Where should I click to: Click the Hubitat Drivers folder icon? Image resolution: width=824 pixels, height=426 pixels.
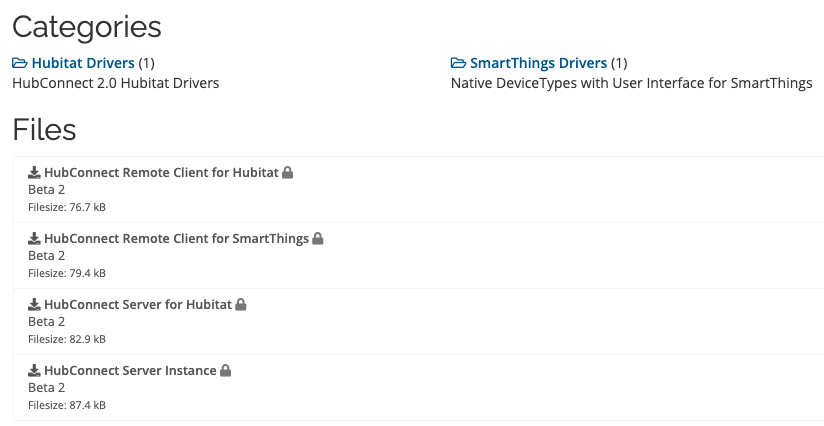click(x=20, y=63)
